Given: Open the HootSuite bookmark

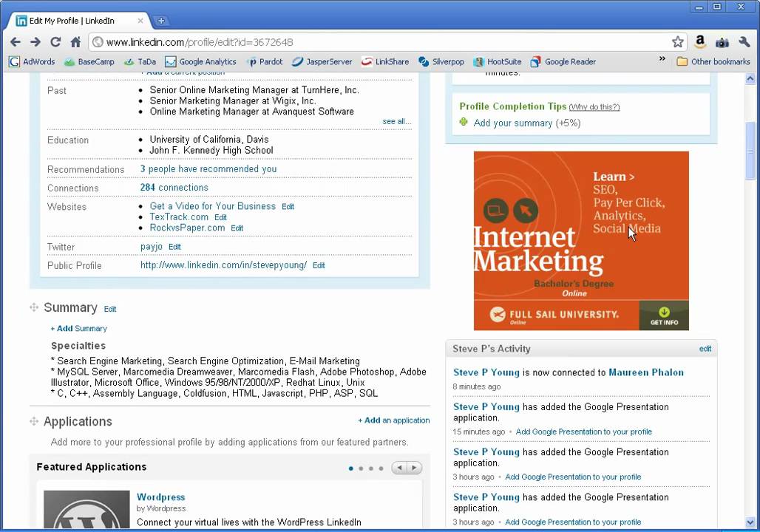Looking at the screenshot, I should click(498, 61).
